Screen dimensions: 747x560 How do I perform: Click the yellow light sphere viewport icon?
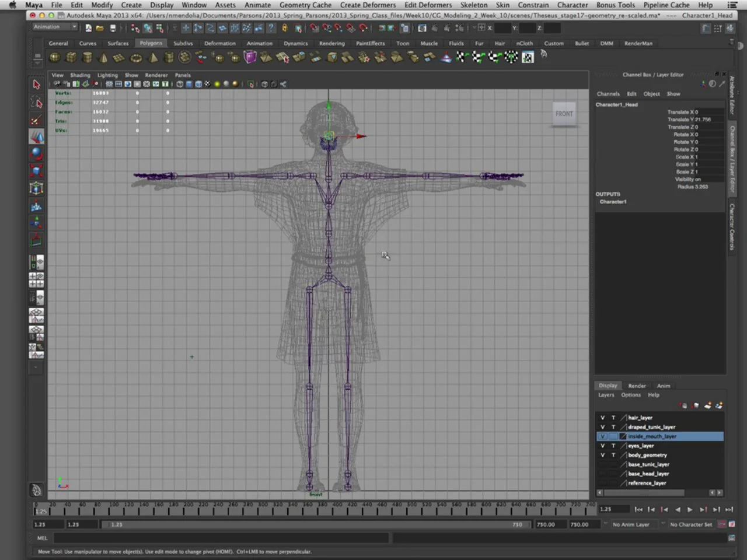tap(217, 84)
